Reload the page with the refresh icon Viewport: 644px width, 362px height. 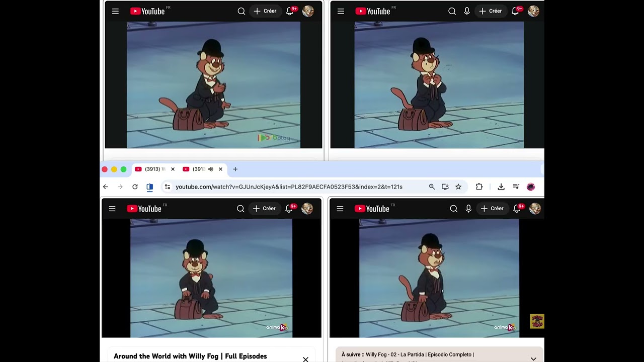(x=135, y=187)
